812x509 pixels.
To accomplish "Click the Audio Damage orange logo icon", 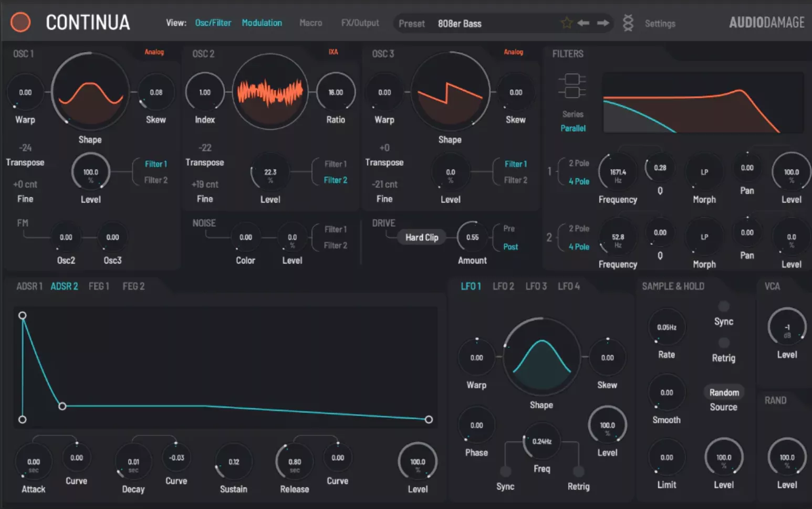I will (x=20, y=22).
